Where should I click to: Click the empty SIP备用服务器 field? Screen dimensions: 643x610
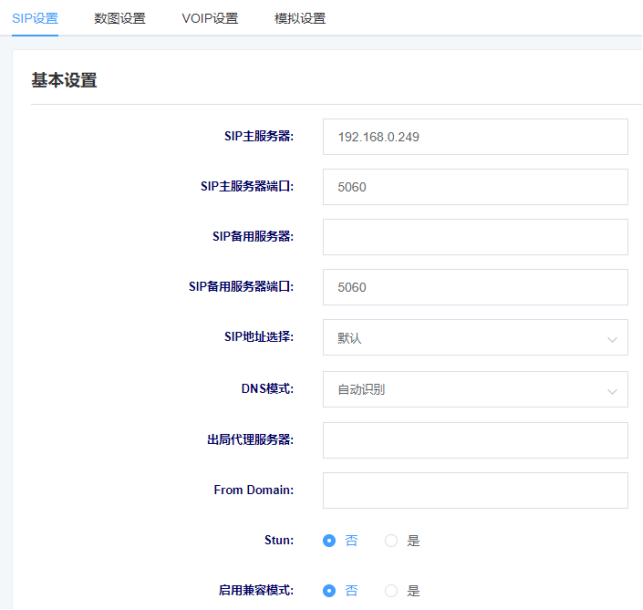[475, 237]
